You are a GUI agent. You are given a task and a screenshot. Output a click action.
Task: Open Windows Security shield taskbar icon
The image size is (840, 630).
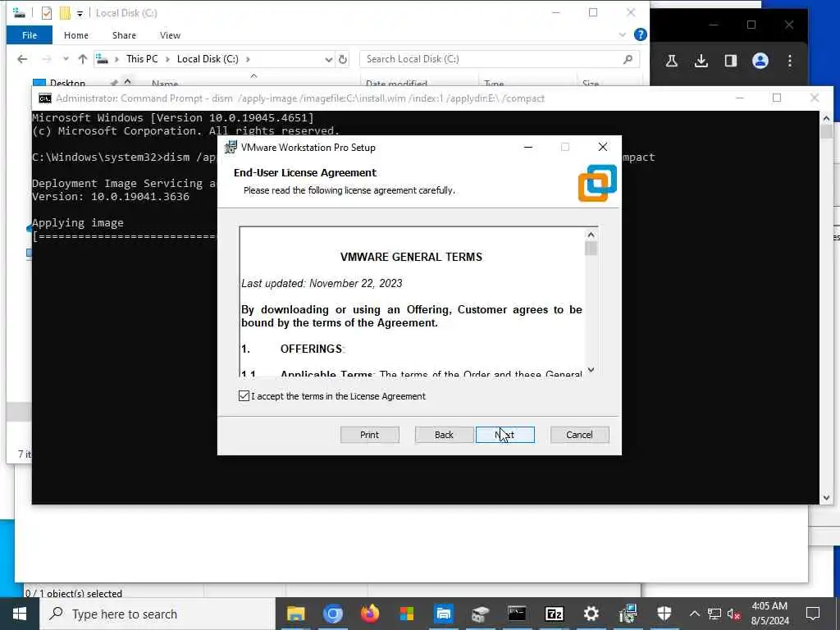[664, 614]
